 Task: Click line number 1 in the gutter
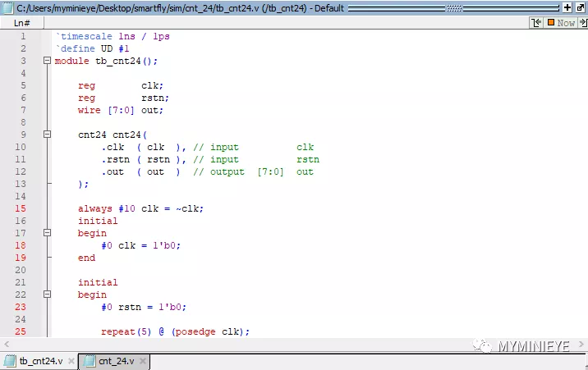(23, 36)
